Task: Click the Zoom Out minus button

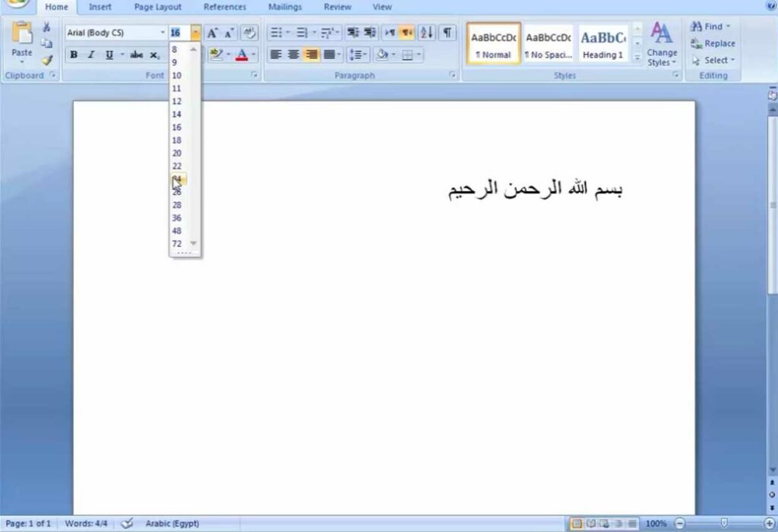Action: 680,523
